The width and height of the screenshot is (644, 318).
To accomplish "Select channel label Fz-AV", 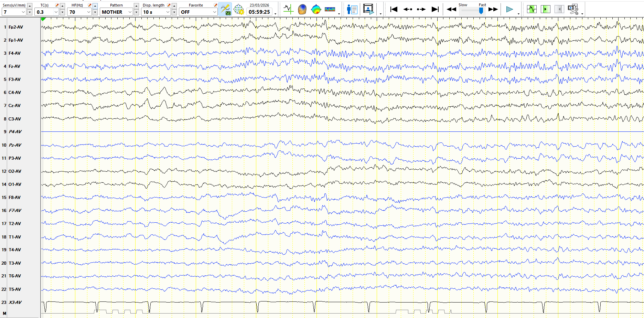I will (14, 66).
